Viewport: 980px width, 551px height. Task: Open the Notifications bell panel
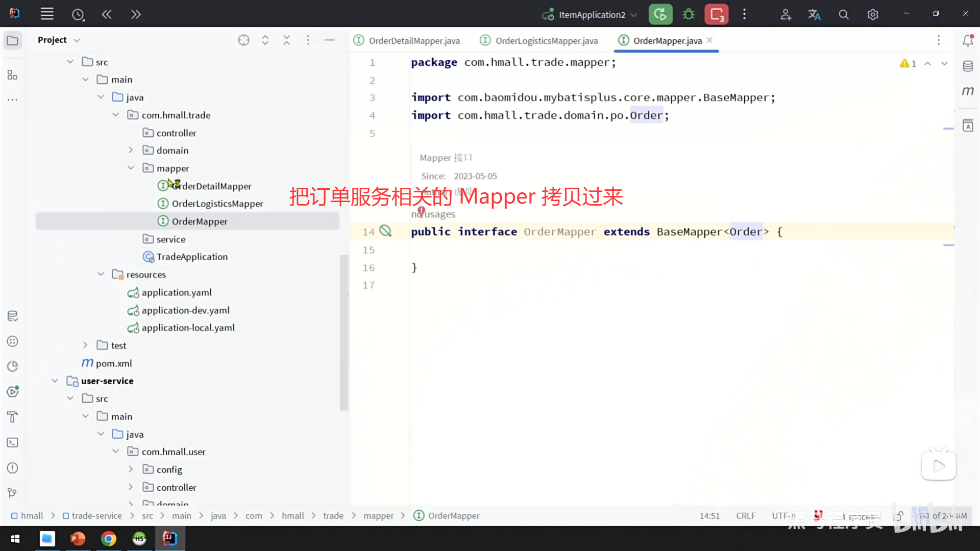[968, 41]
